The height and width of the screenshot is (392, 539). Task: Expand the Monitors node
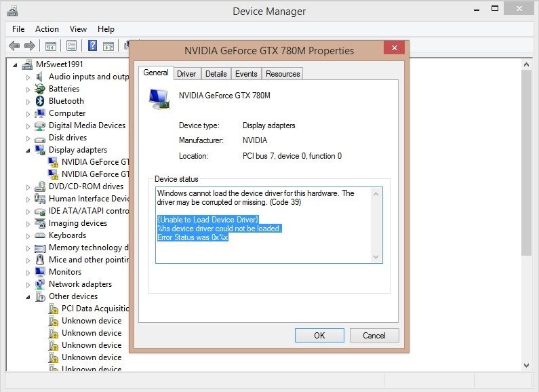click(28, 273)
